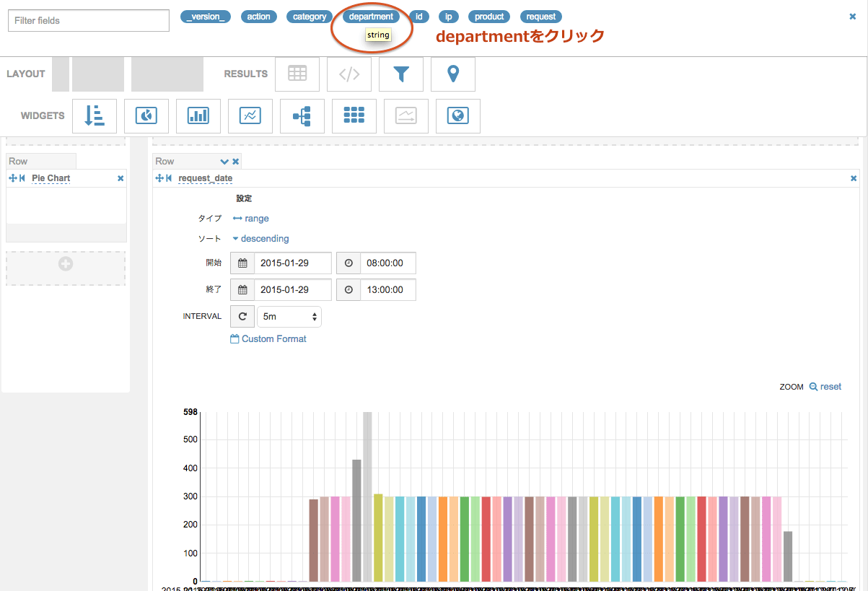The width and height of the screenshot is (868, 591).
Task: Edit the 13:00:00 end time field
Action: (x=388, y=290)
